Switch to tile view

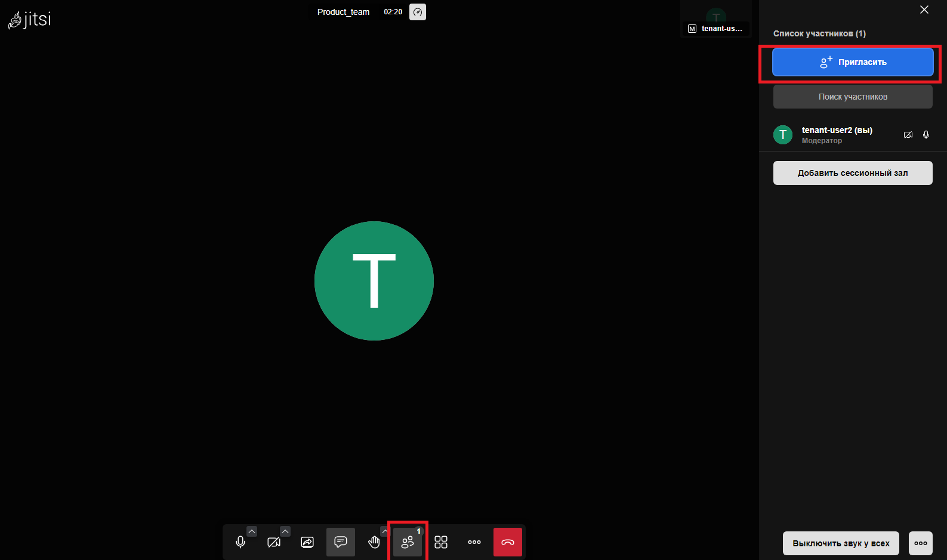click(x=441, y=542)
